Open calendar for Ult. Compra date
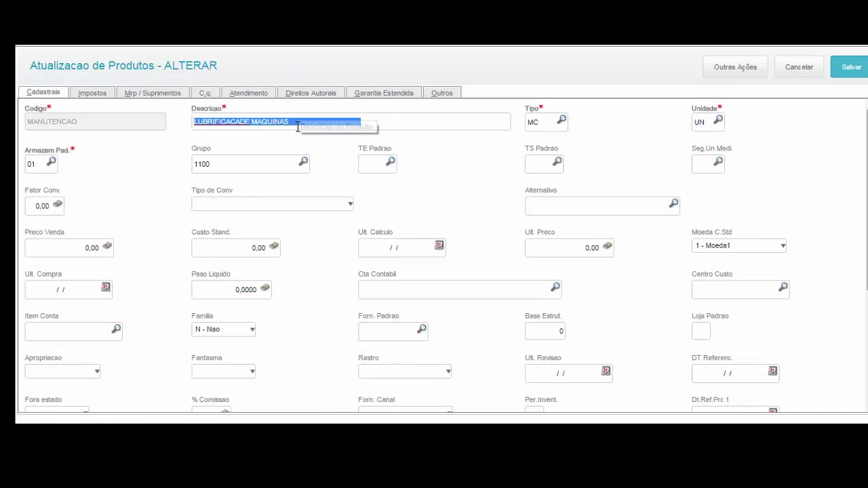Viewport: 868px width, 488px height. click(x=106, y=287)
